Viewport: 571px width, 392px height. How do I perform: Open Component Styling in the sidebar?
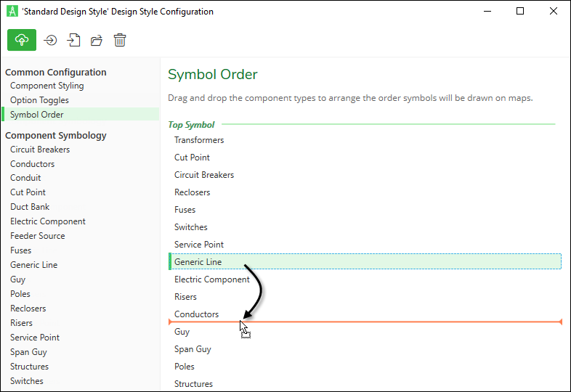[47, 86]
